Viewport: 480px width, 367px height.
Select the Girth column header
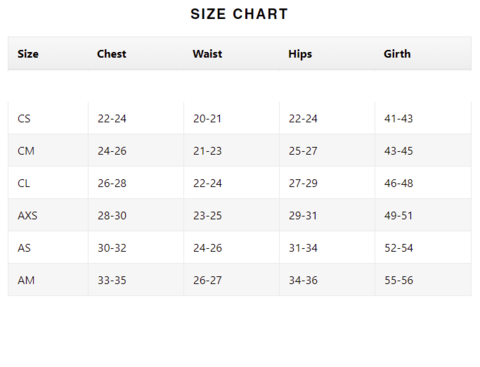397,54
